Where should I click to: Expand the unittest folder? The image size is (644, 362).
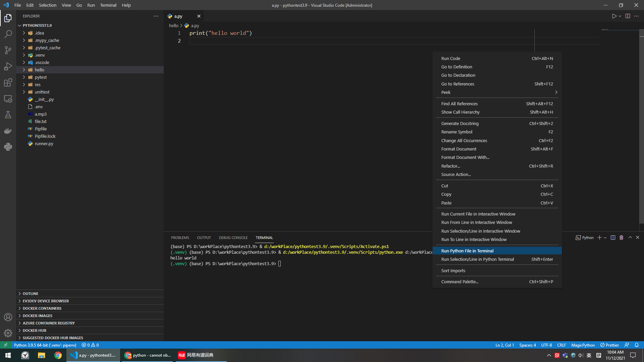(24, 92)
